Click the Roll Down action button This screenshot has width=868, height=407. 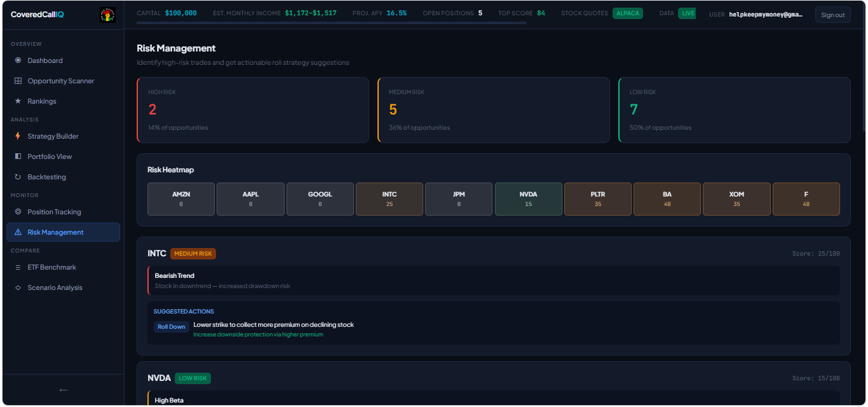tap(172, 327)
